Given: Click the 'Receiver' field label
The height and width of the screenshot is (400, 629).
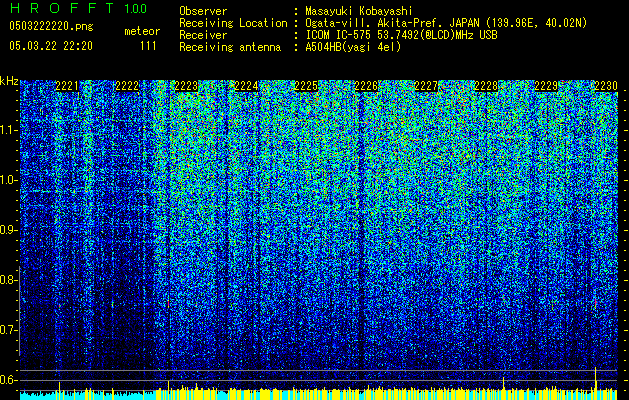Looking at the screenshot, I should tap(203, 35).
